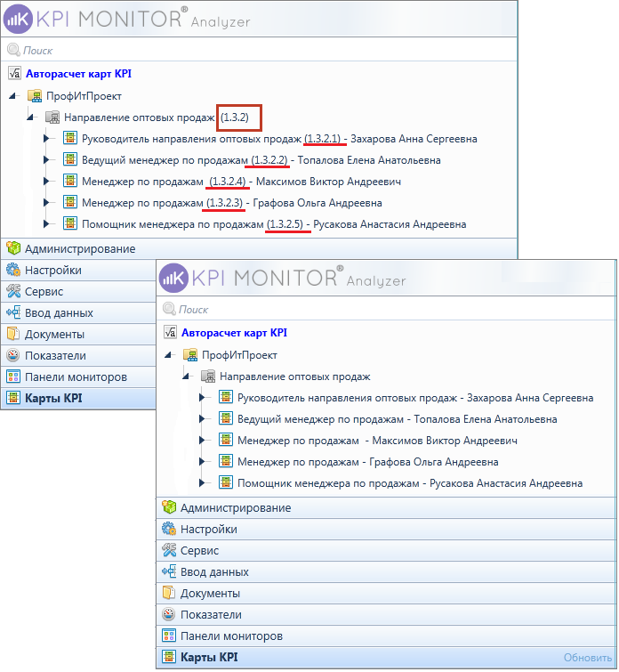Expand Захарова Анна Сергеевна row in front window
Viewport: 619px width, 672px height.
point(202,397)
